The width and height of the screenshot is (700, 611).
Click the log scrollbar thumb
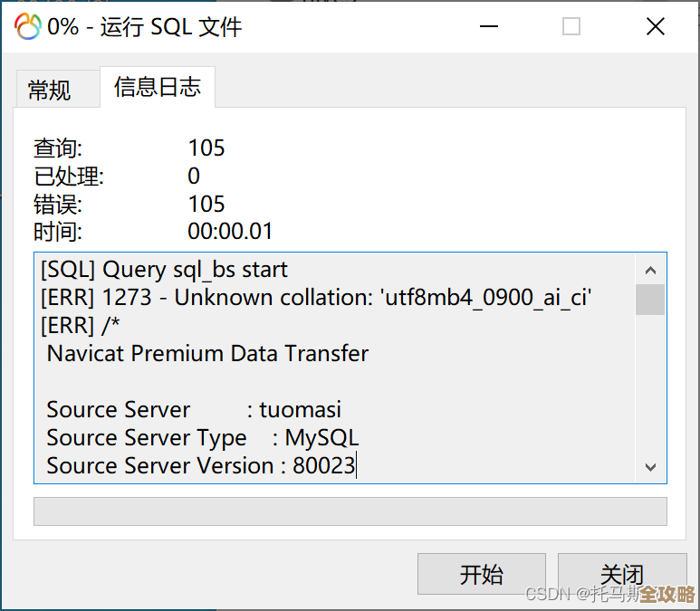pyautogui.click(x=650, y=300)
